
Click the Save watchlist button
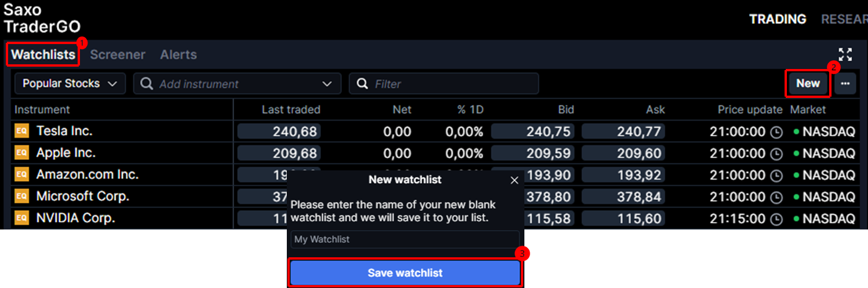405,273
